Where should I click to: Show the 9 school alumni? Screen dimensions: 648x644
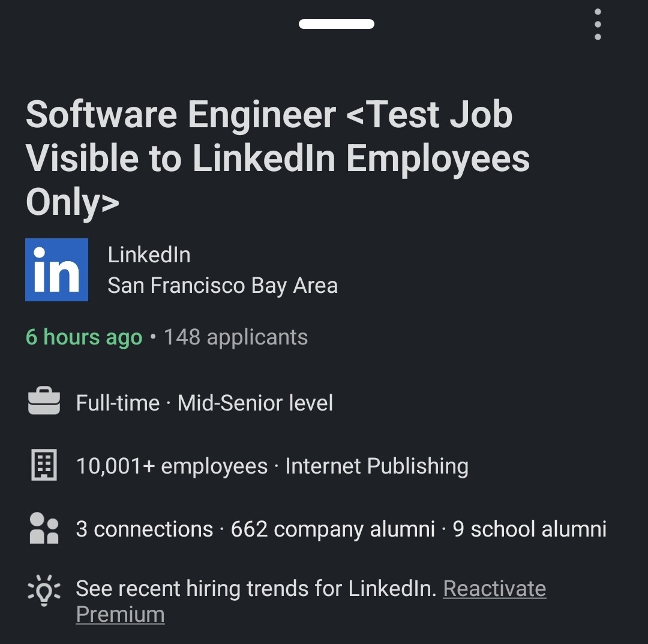[530, 529]
